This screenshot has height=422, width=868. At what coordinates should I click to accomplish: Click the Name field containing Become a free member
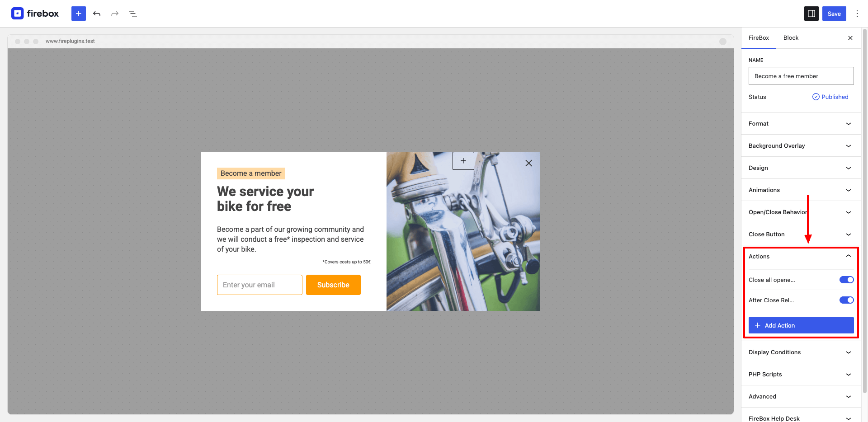pos(801,76)
